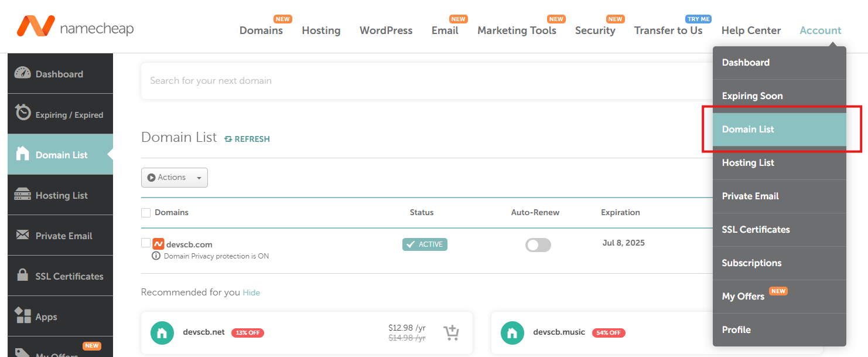This screenshot has width=868, height=357.
Task: Add devscb.net to cart via cart icon
Action: 451,332
